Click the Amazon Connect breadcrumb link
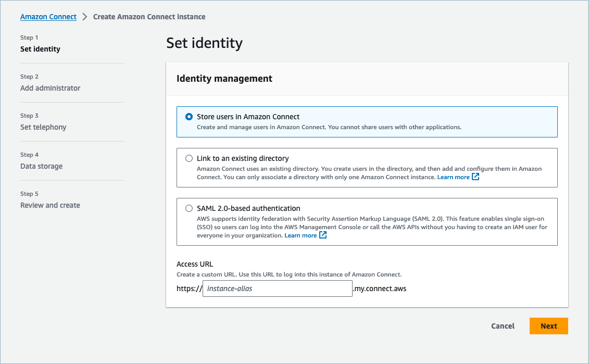The image size is (589, 364). click(x=48, y=16)
